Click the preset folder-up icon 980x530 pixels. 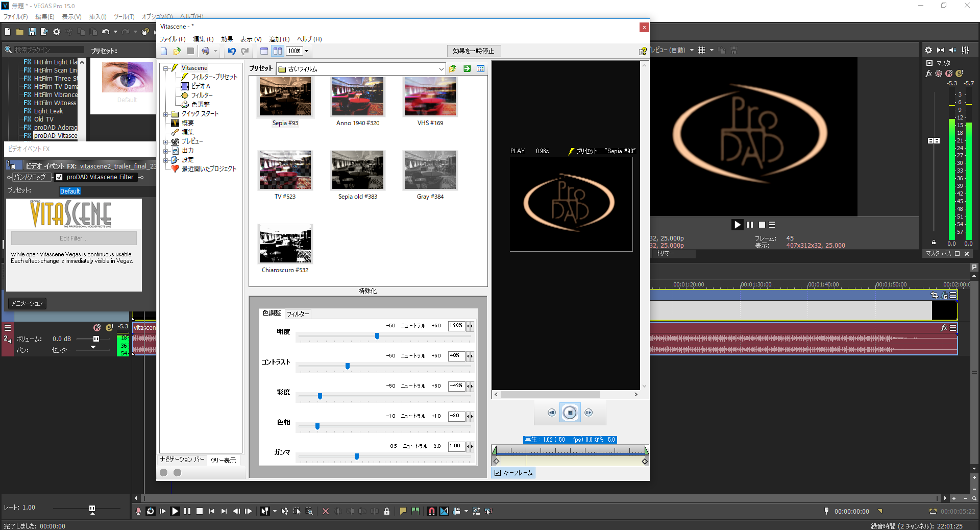coord(452,69)
